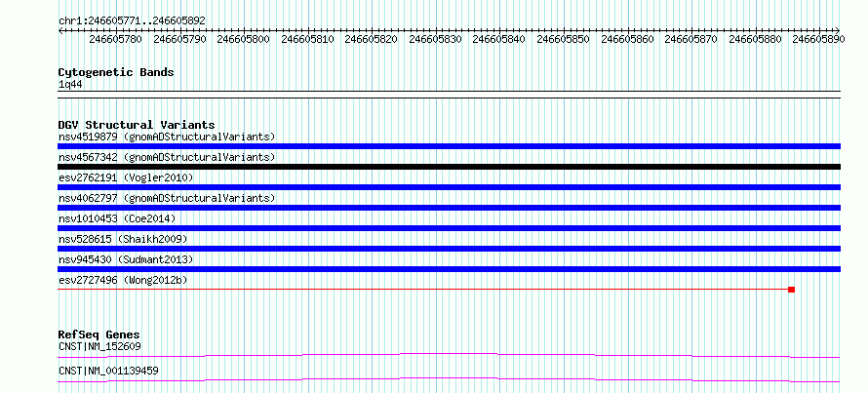868x393 pixels.
Task: Open the Cytogenetic Bands track header
Action: point(116,72)
